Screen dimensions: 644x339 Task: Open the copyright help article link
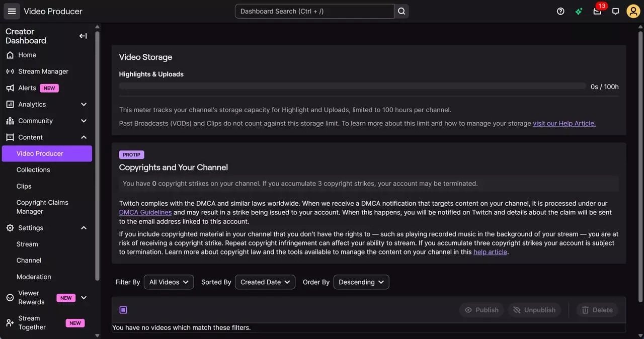pos(491,252)
